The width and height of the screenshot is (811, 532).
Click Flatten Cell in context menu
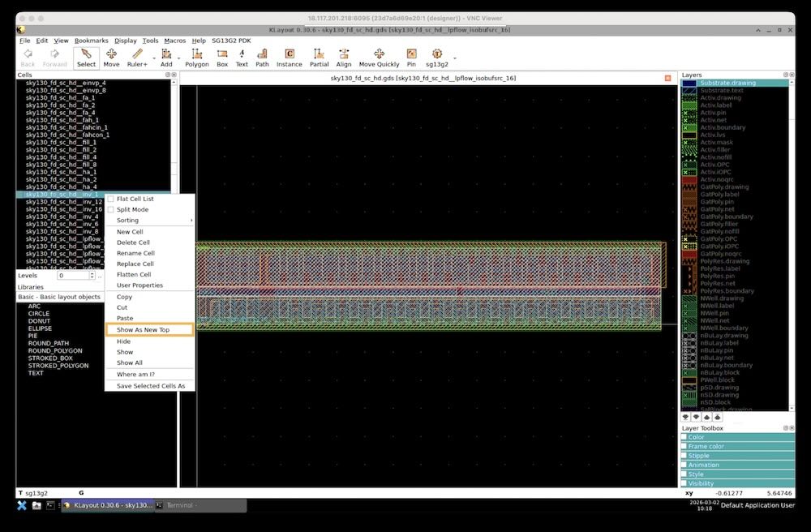[x=134, y=274]
